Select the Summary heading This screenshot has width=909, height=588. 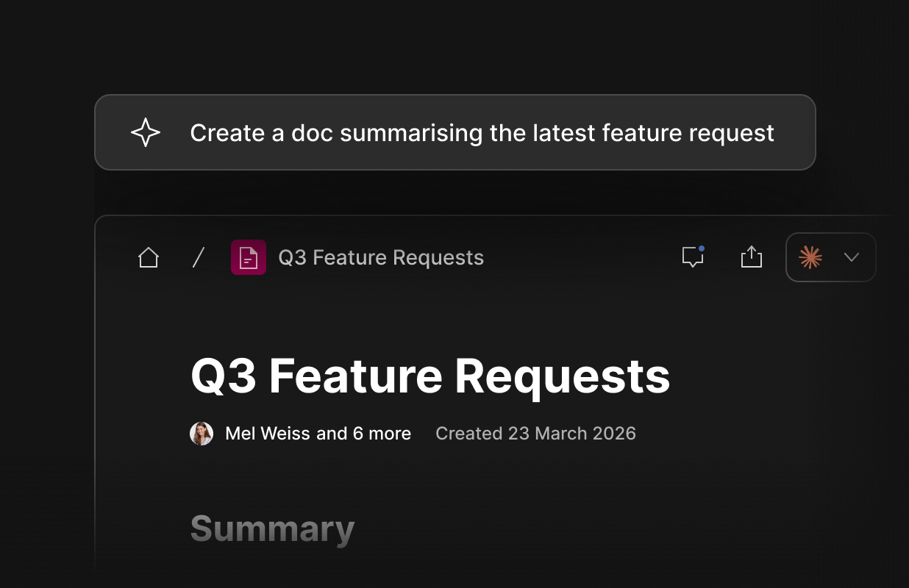click(x=272, y=529)
